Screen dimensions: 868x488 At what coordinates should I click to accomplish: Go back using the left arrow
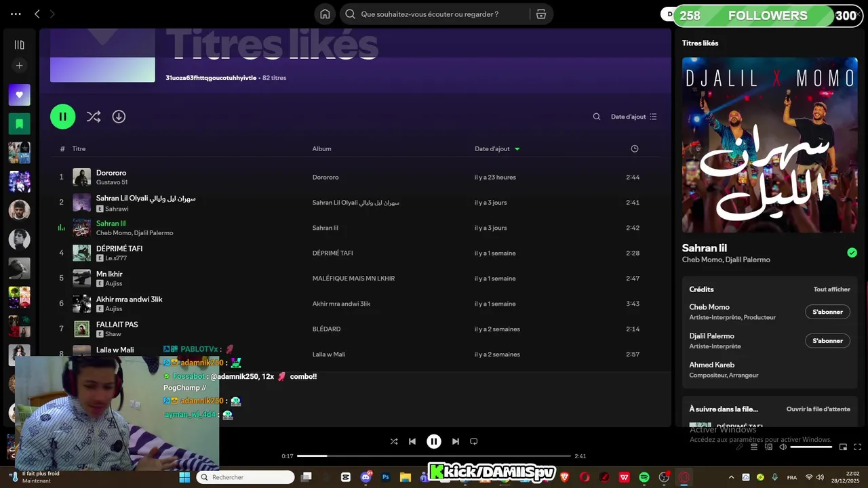[x=37, y=14]
